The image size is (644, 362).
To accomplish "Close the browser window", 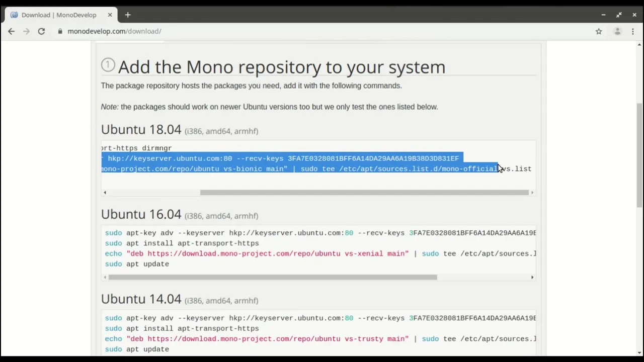I will click(634, 15).
